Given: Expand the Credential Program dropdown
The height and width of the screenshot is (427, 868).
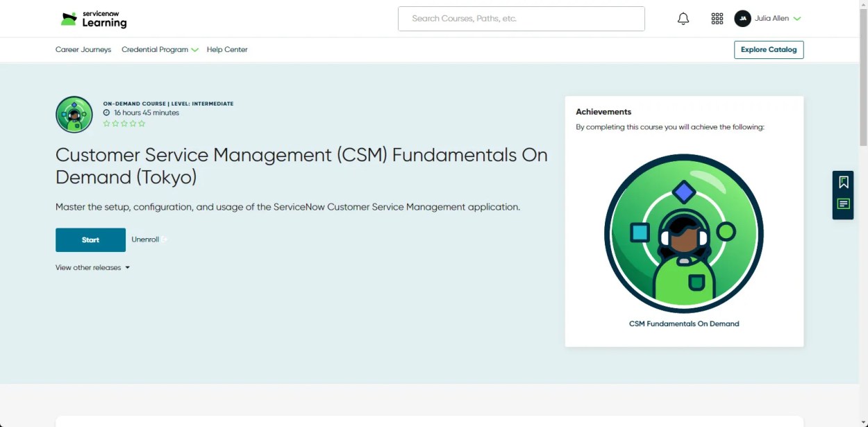Looking at the screenshot, I should 160,50.
